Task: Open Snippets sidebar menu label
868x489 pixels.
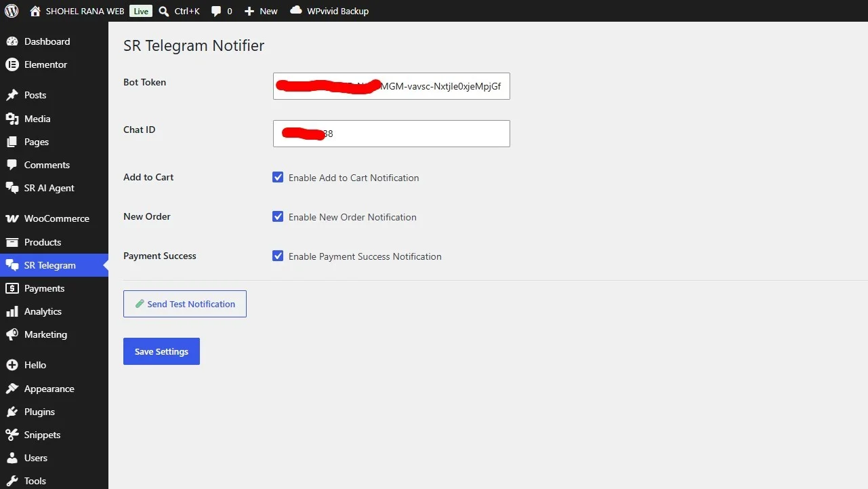Action: pos(42,435)
